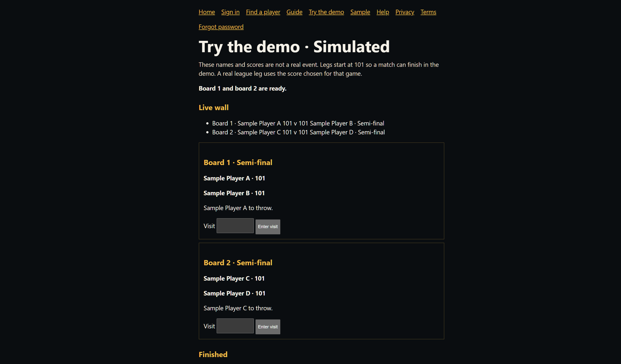Click the Try the demo nav link
The image size is (621, 364).
(326, 12)
